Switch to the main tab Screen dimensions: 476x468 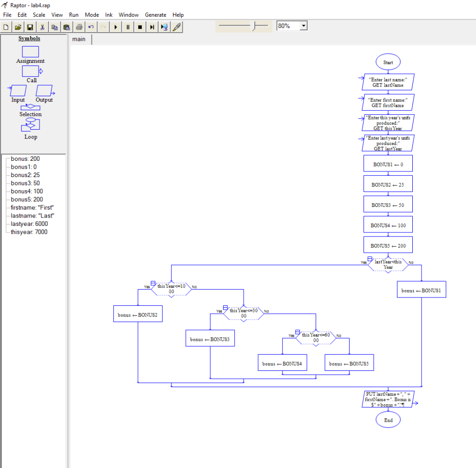(x=79, y=39)
